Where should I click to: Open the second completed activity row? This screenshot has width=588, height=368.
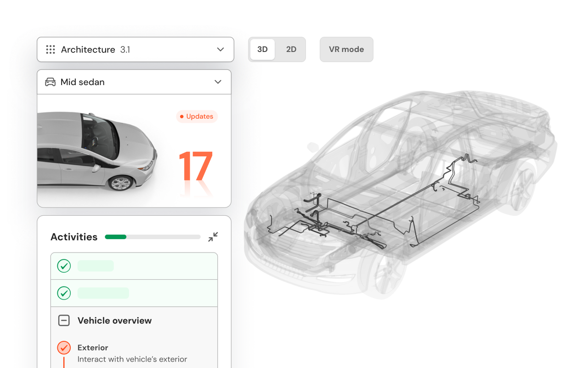[x=134, y=293]
